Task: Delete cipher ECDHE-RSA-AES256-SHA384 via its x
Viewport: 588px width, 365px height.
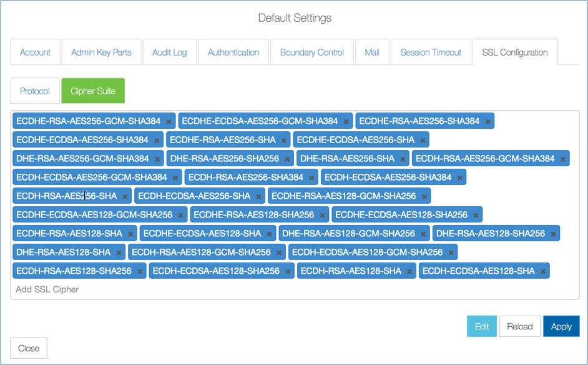Action: click(x=488, y=122)
